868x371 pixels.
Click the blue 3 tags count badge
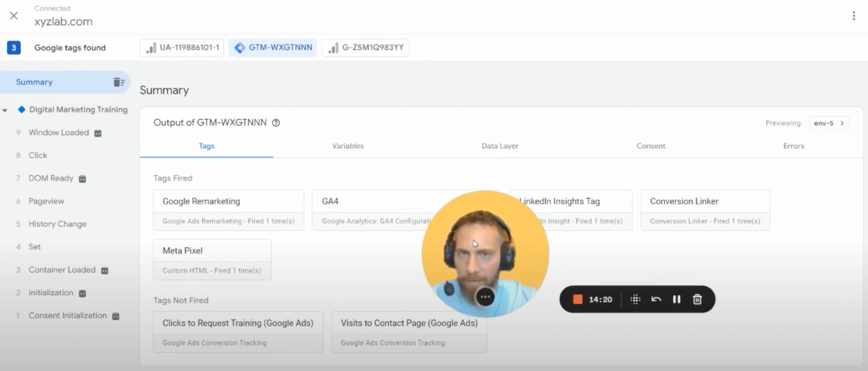pyautogui.click(x=14, y=48)
